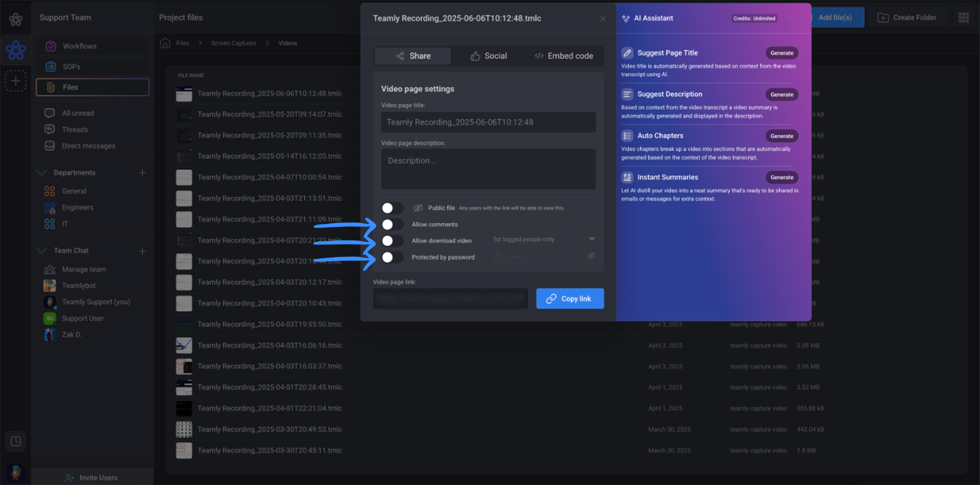
Task: Click the dashed add workspace plus icon
Action: click(15, 81)
